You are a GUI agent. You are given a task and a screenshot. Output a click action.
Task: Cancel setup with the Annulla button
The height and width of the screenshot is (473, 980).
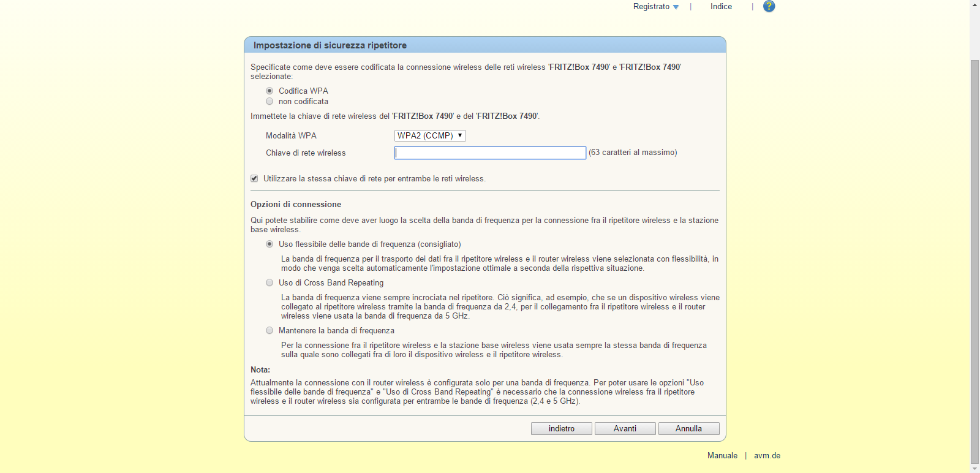pos(688,429)
